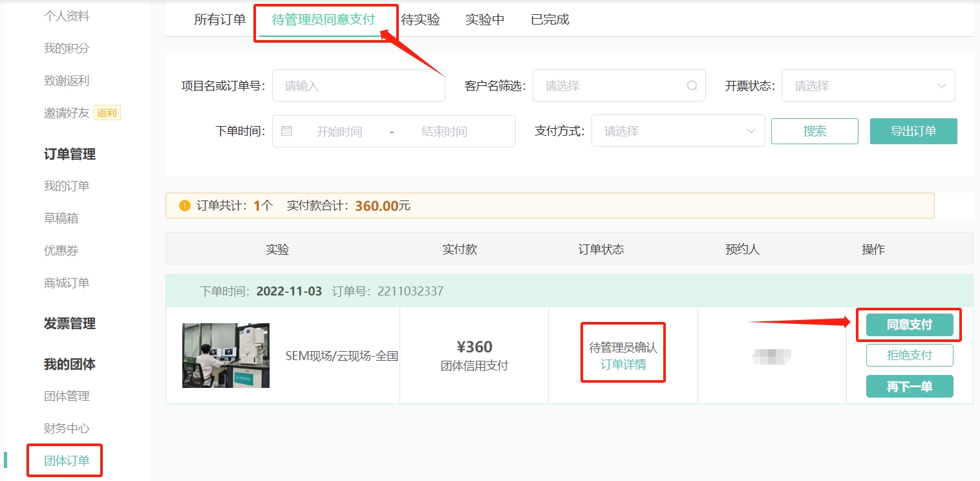Click the 返利 badge next to 邀请好友
The image size is (980, 481).
(107, 112)
